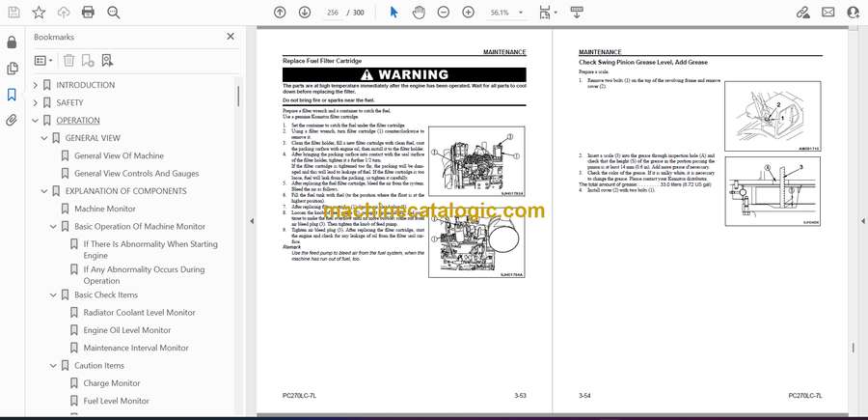This screenshot has width=868, height=420.
Task: Find the current bookmark
Action: pos(107,61)
